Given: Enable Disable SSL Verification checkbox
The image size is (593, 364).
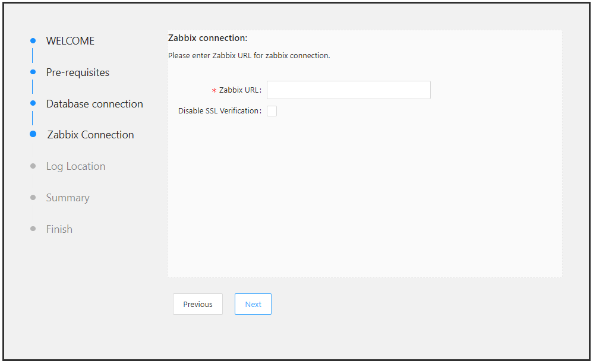Looking at the screenshot, I should (x=272, y=111).
